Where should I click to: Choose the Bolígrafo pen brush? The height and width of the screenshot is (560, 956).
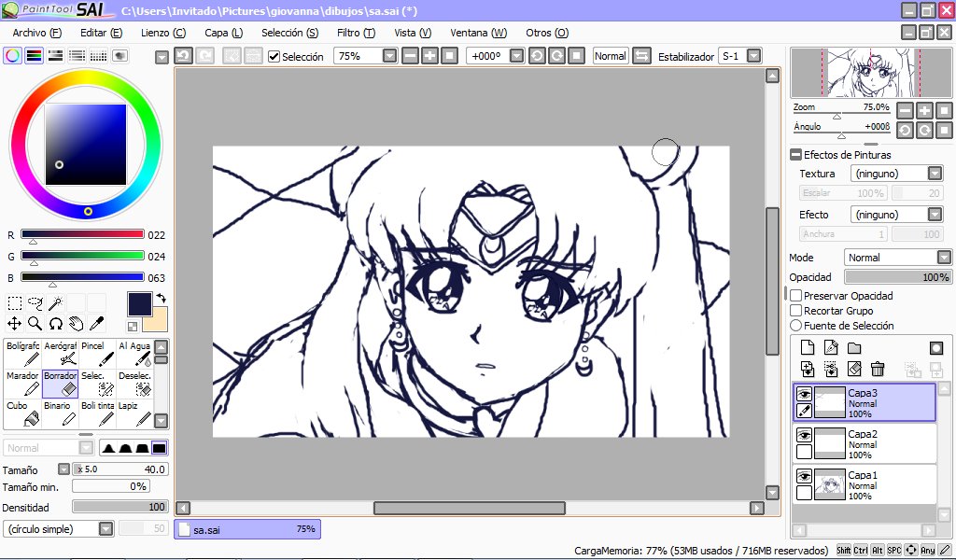(x=22, y=354)
